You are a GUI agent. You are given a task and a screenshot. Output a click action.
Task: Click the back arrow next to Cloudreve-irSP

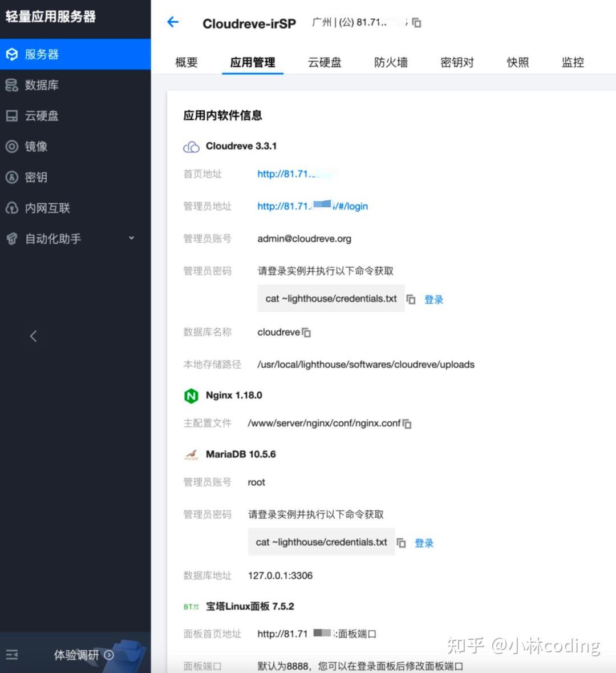coord(173,21)
